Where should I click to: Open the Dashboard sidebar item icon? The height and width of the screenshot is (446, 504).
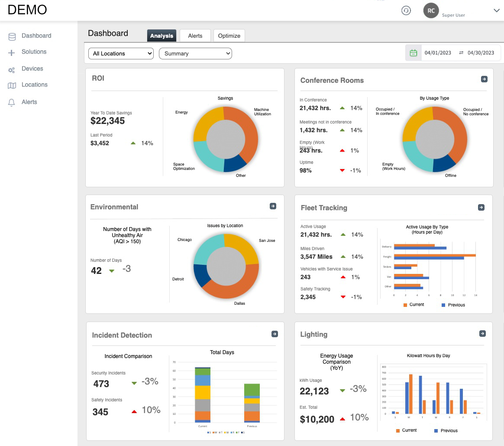12,37
